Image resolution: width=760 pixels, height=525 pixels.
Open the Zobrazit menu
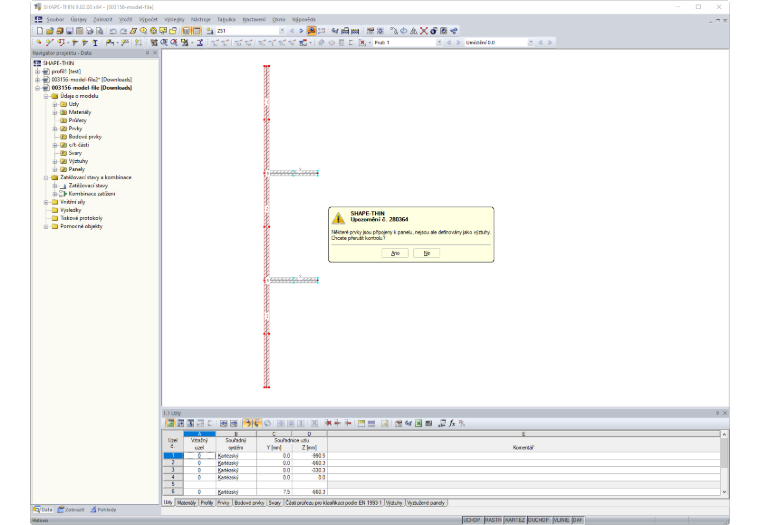click(103, 19)
